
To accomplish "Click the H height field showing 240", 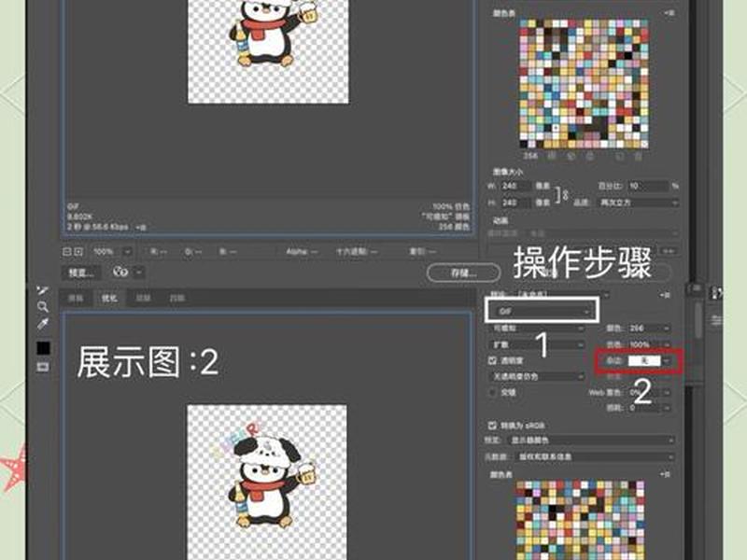I will [515, 203].
